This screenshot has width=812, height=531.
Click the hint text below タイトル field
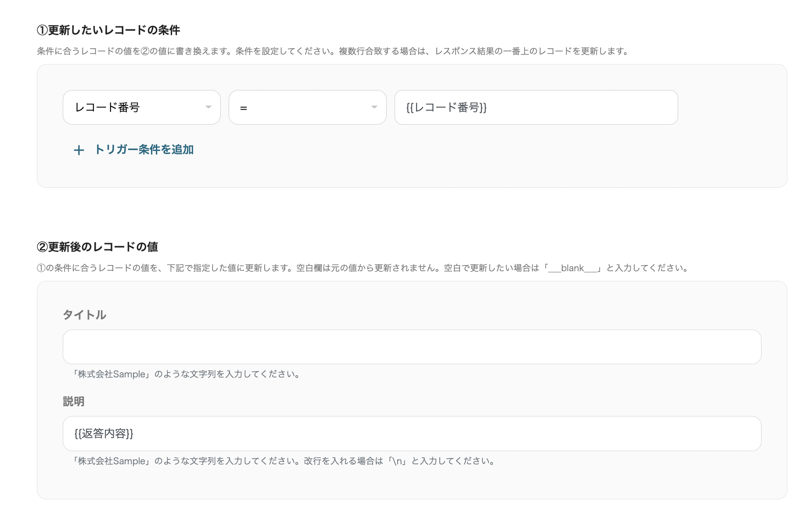tap(187, 374)
